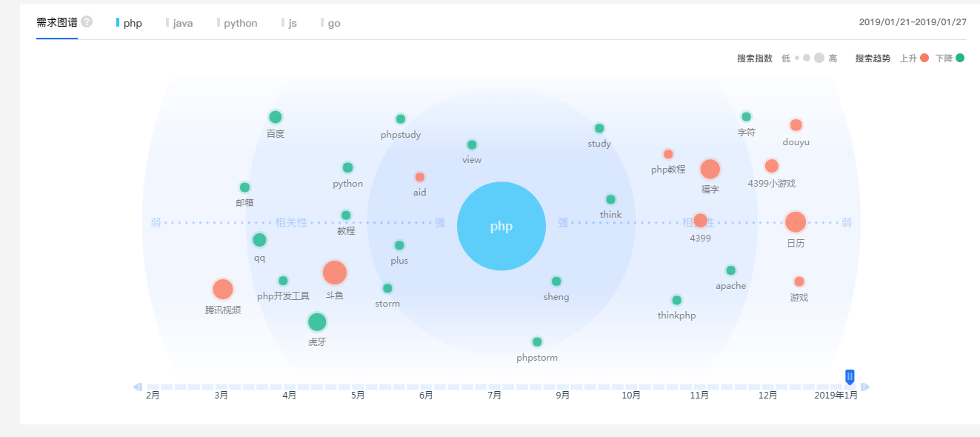Viewport: 980px width, 437px height.
Task: Click the timeline left arrow
Action: [x=137, y=387]
